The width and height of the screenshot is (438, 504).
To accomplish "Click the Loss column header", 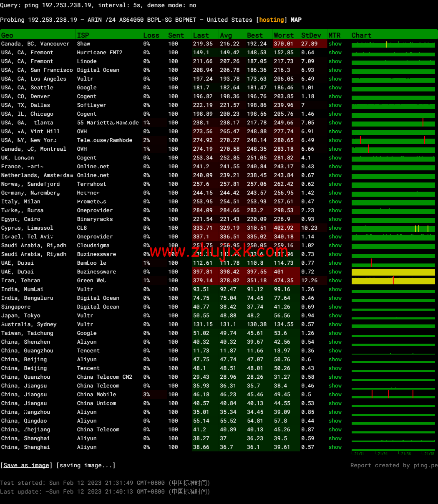I will [x=151, y=35].
